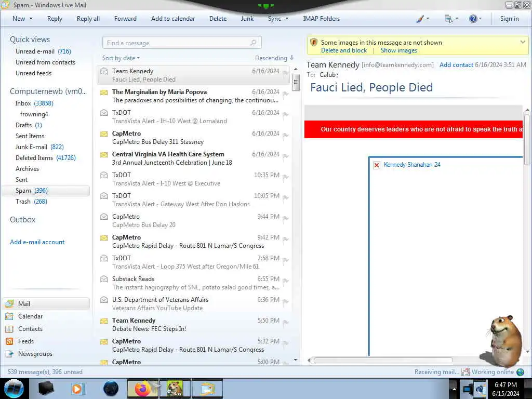Screen dimensions: 532x399
Task: Flag the Central Virginia VA Health message
Action: tap(286, 156)
